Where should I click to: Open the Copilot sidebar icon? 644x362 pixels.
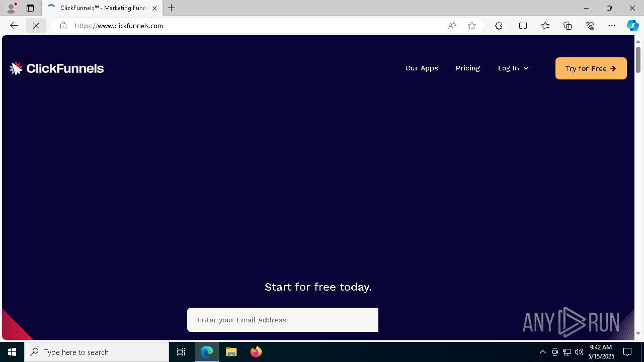click(x=632, y=26)
